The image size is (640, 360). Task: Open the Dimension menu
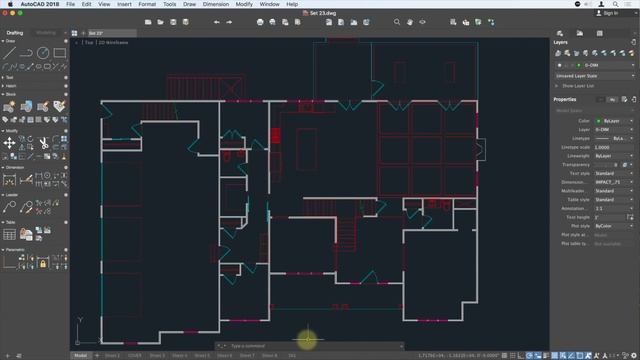click(216, 4)
